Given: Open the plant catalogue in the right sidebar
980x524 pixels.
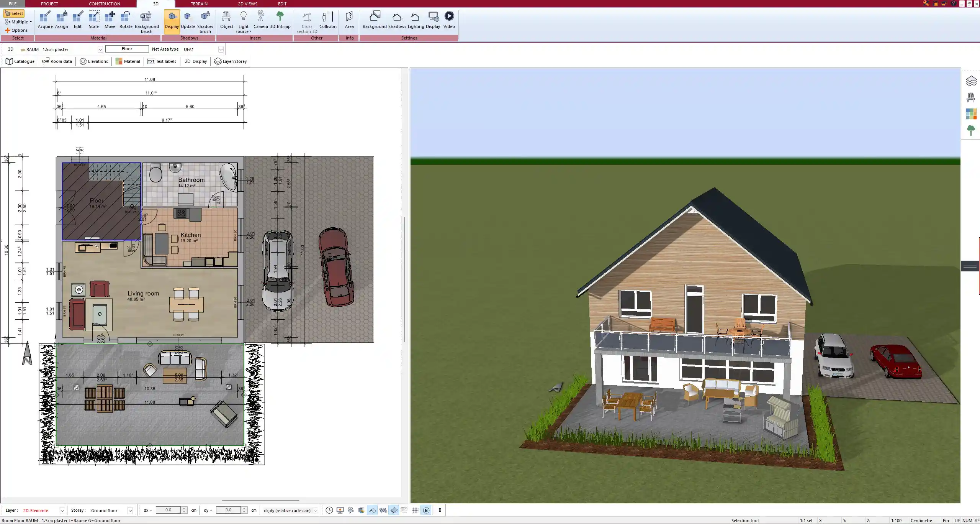Looking at the screenshot, I should [x=972, y=130].
